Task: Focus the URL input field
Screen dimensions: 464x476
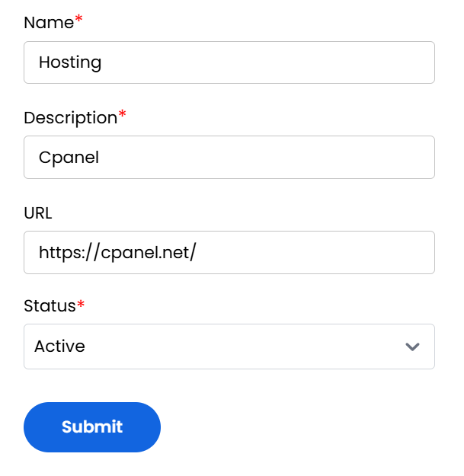Action: 229,252
